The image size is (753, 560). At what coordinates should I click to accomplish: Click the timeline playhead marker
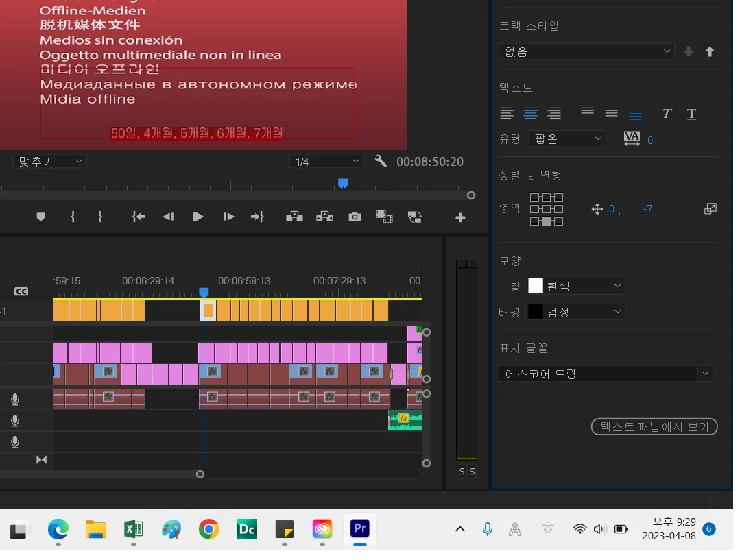click(204, 292)
